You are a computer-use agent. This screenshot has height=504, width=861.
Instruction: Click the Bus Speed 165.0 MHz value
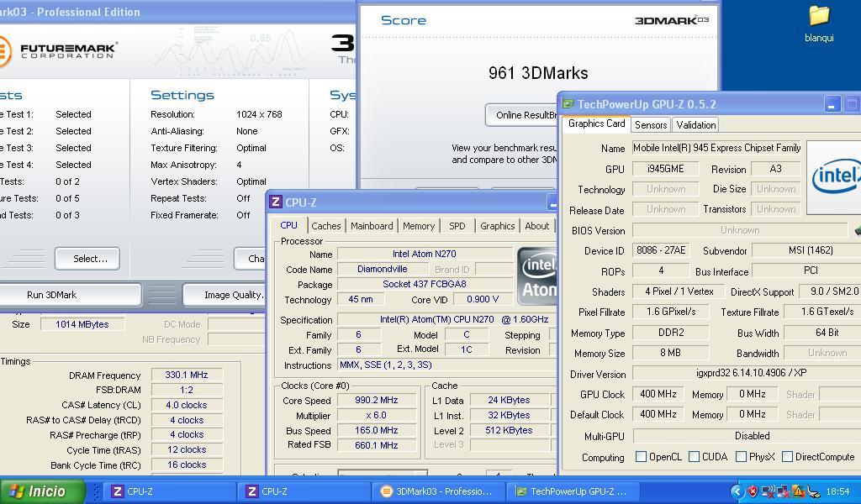376,431
